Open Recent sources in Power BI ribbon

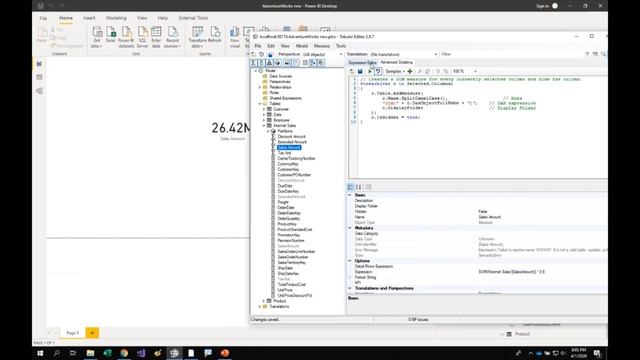172,37
